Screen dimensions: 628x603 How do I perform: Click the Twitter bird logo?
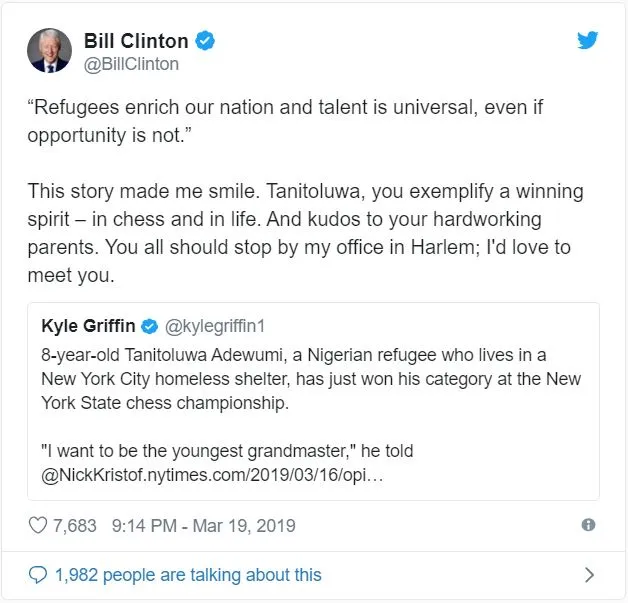(x=588, y=41)
